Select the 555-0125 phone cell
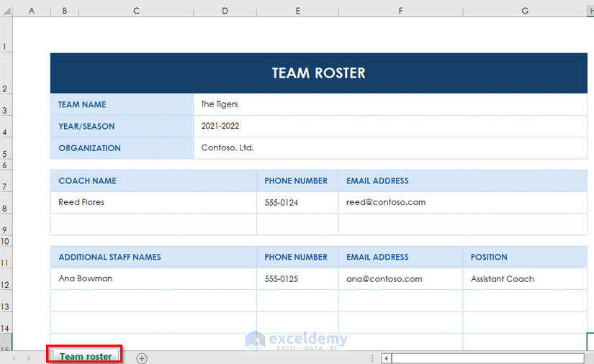This screenshot has height=364, width=594. 297,279
